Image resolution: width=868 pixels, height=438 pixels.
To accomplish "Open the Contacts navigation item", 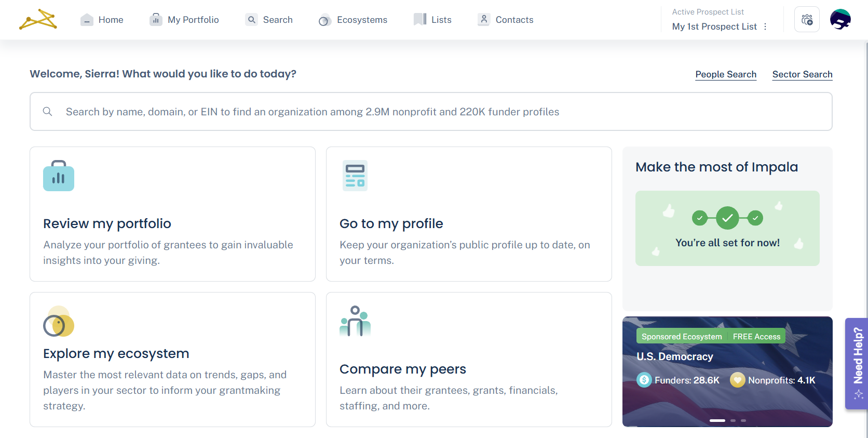I will point(506,20).
